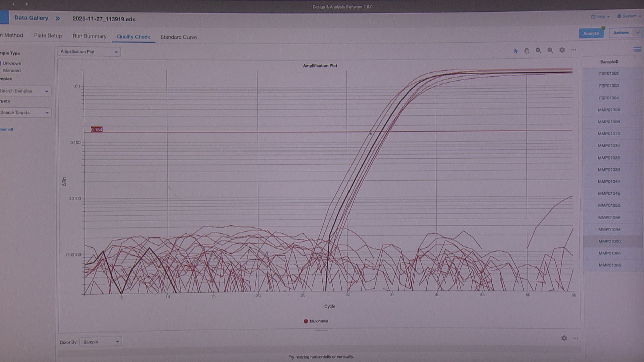Switch to the Standard Curve tab
The height and width of the screenshot is (362, 644).
(x=178, y=37)
